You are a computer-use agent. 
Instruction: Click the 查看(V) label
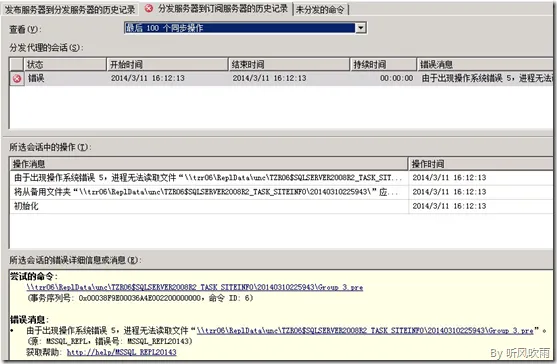25,29
